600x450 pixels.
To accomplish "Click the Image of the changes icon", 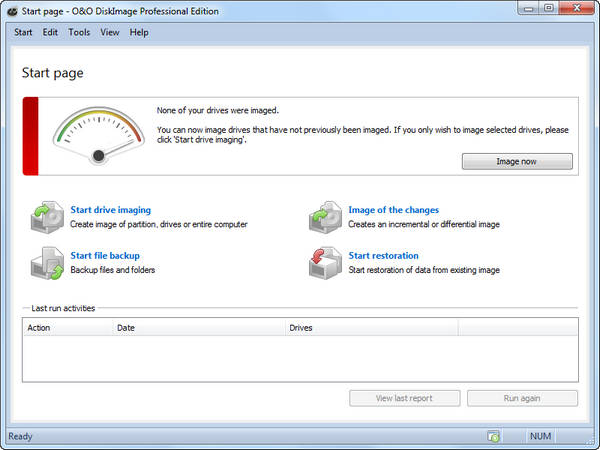I will (323, 217).
